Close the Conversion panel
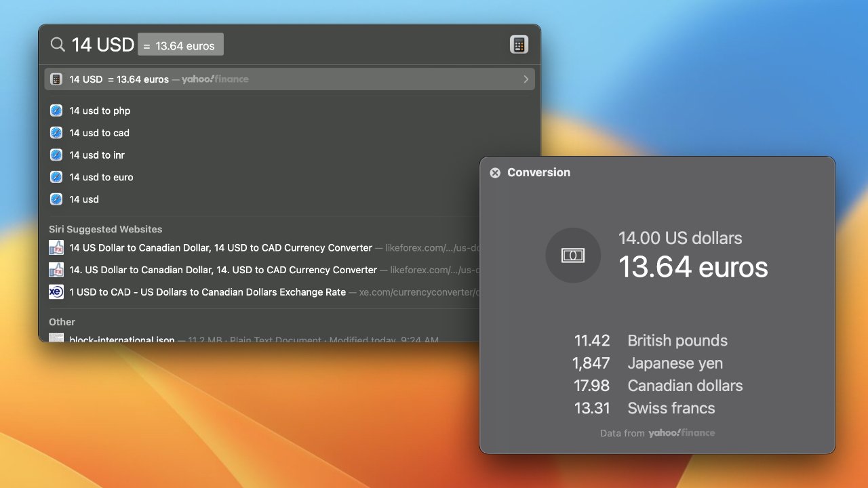Viewport: 868px width, 488px height. pos(495,173)
